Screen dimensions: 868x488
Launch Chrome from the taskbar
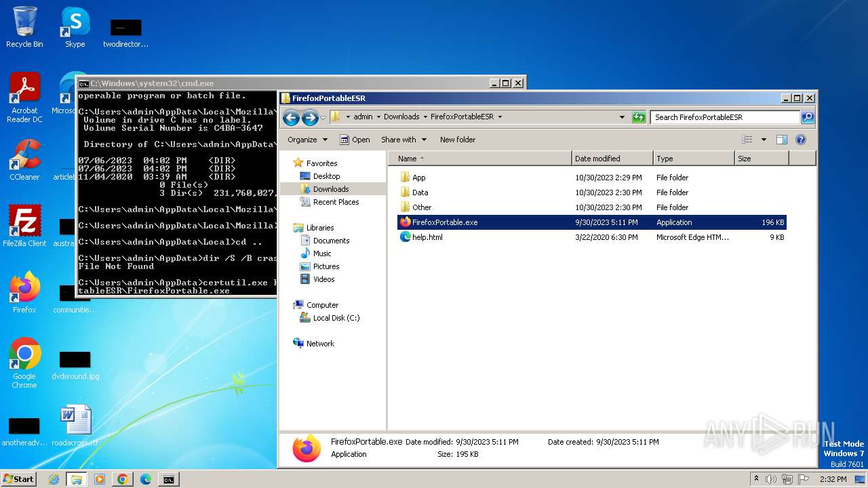click(122, 479)
